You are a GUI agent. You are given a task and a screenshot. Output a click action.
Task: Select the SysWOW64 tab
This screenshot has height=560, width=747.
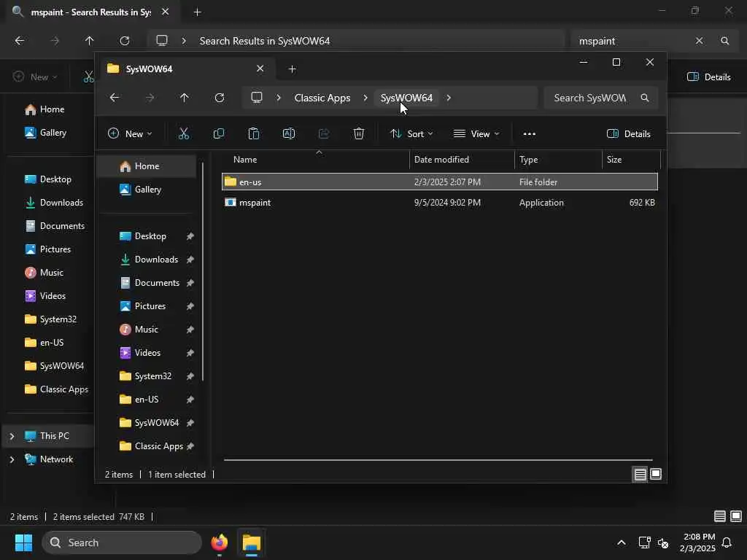click(186, 69)
